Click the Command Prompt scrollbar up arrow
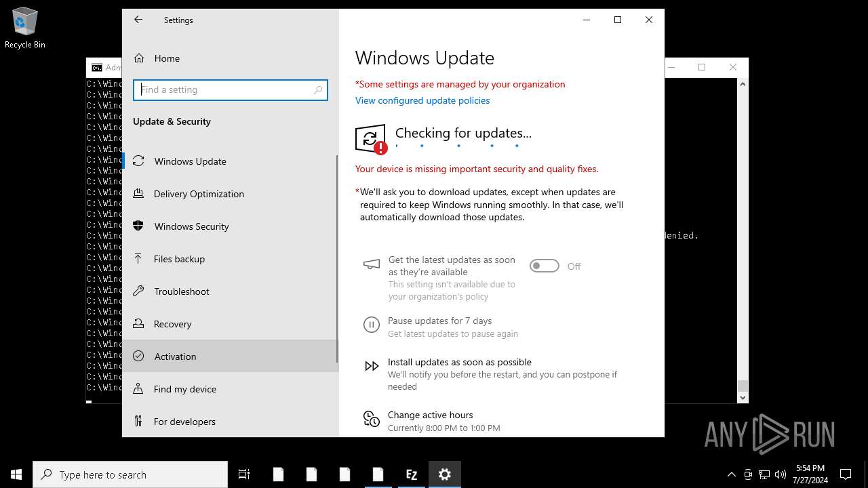Screen dimensions: 868x488 (x=743, y=84)
